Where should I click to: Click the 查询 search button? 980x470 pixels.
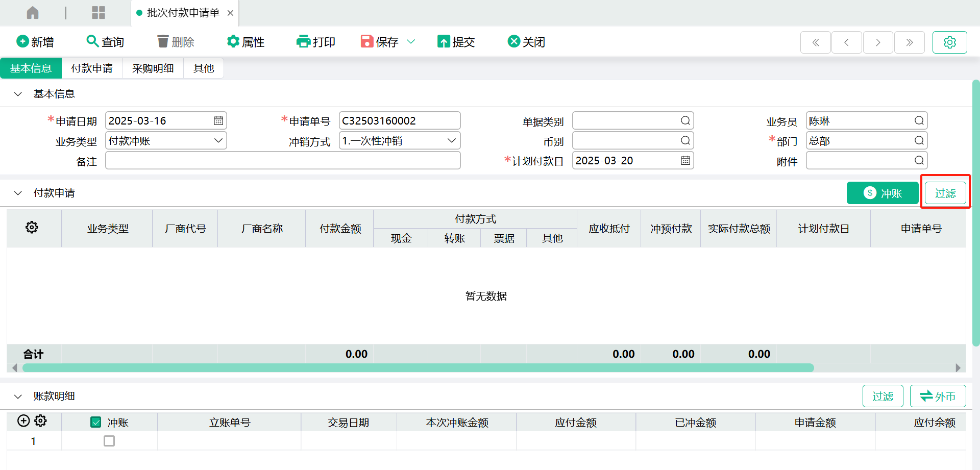pyautogui.click(x=105, y=42)
